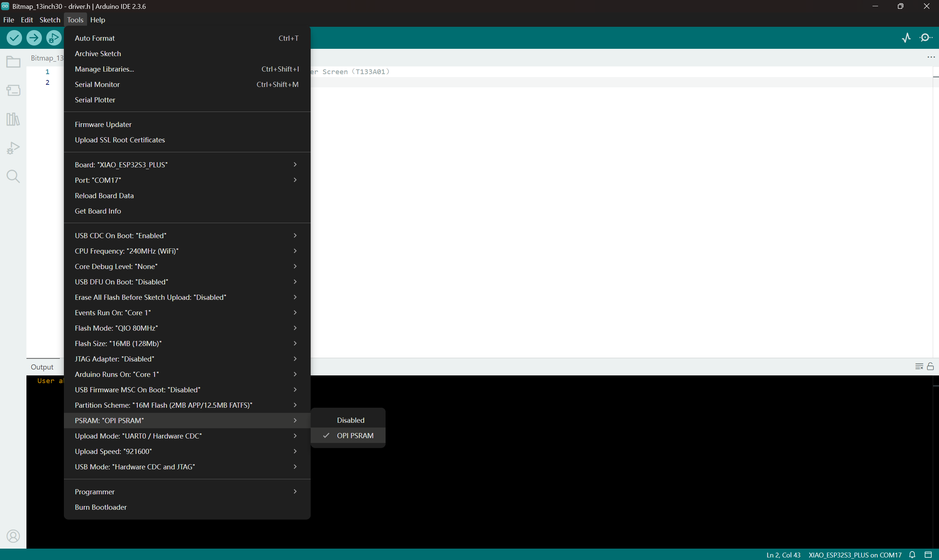Screen dimensions: 939x560
Task: Click the Verify checkmark toolbar button
Action: tap(14, 38)
